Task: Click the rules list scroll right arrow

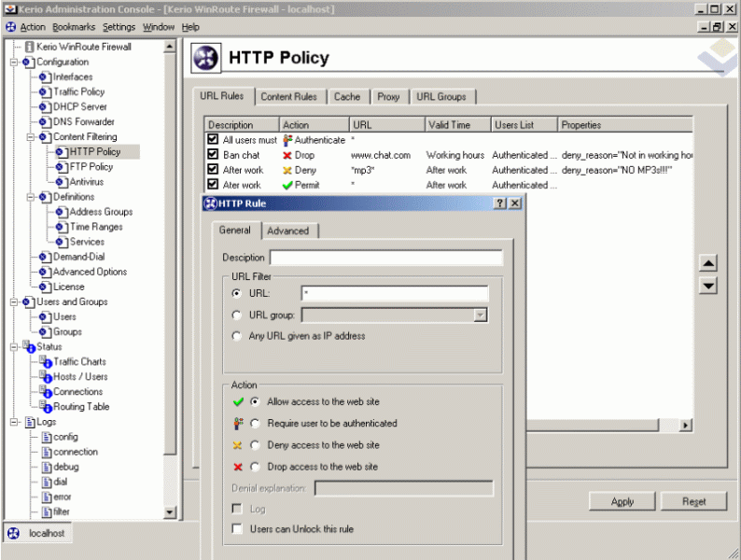Action: point(685,426)
